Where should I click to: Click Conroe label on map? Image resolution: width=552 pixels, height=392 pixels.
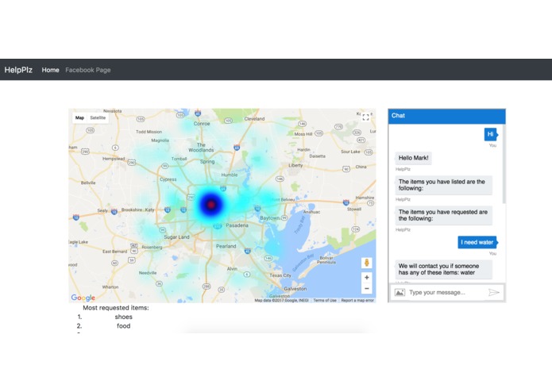[202, 124]
